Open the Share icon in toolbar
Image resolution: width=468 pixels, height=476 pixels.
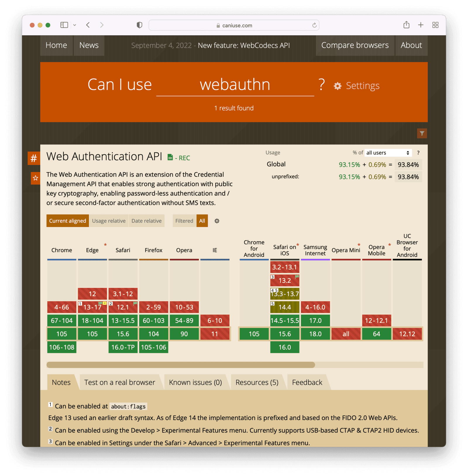point(406,25)
